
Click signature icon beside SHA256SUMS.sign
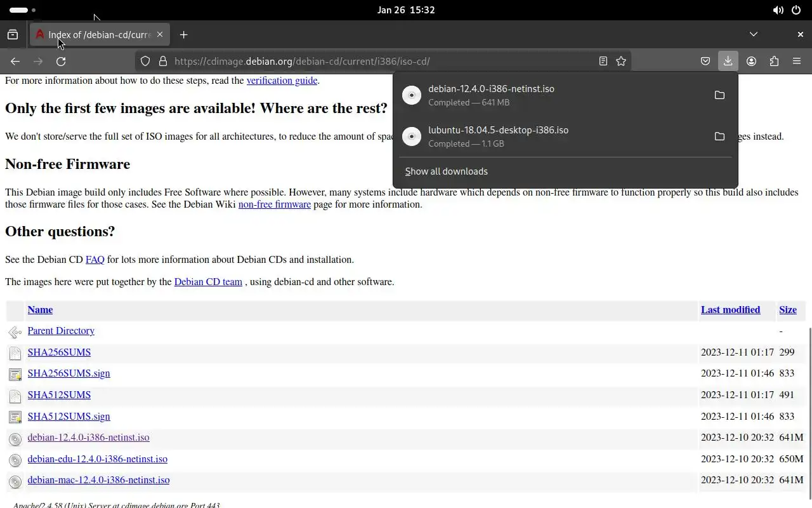(x=15, y=375)
